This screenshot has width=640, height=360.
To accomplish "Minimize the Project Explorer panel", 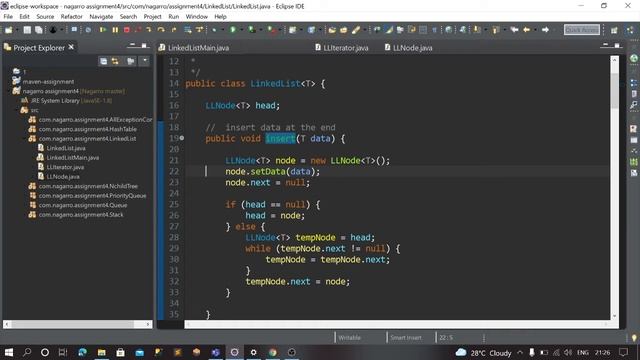I will point(132,45).
